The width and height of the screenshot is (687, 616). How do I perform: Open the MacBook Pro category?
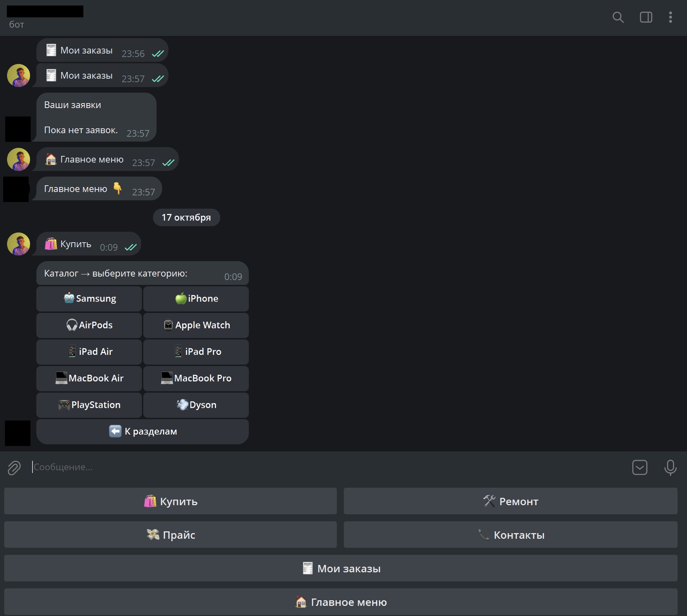pyautogui.click(x=196, y=378)
